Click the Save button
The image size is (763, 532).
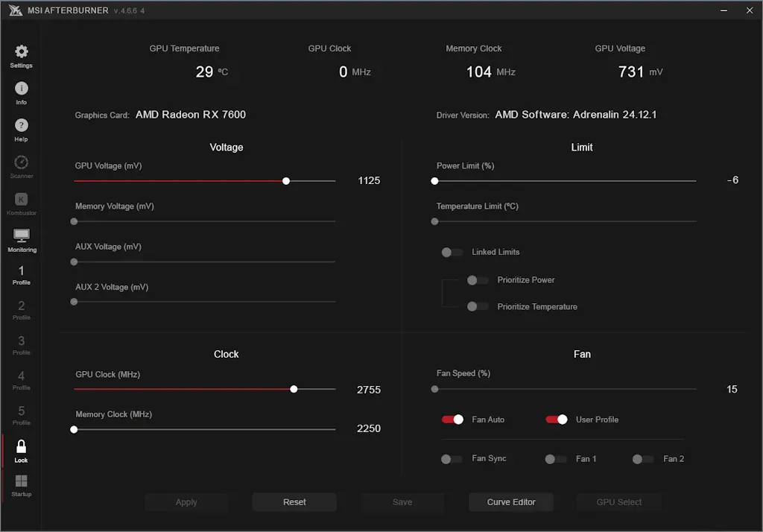point(402,501)
